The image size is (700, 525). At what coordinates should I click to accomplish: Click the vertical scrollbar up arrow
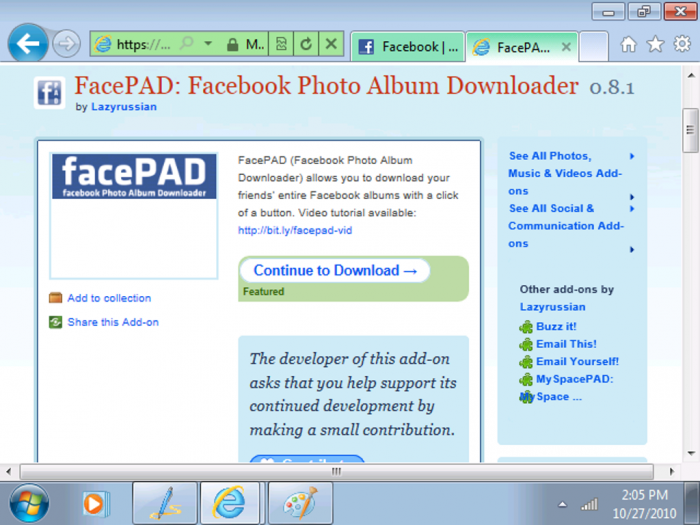[x=691, y=75]
